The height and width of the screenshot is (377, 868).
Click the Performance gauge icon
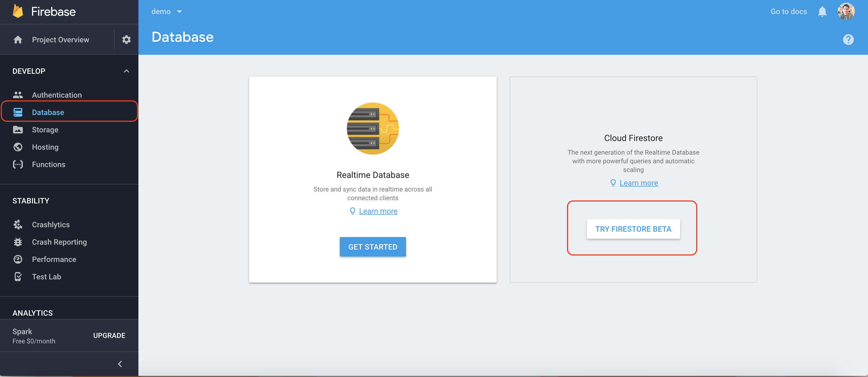coord(18,259)
